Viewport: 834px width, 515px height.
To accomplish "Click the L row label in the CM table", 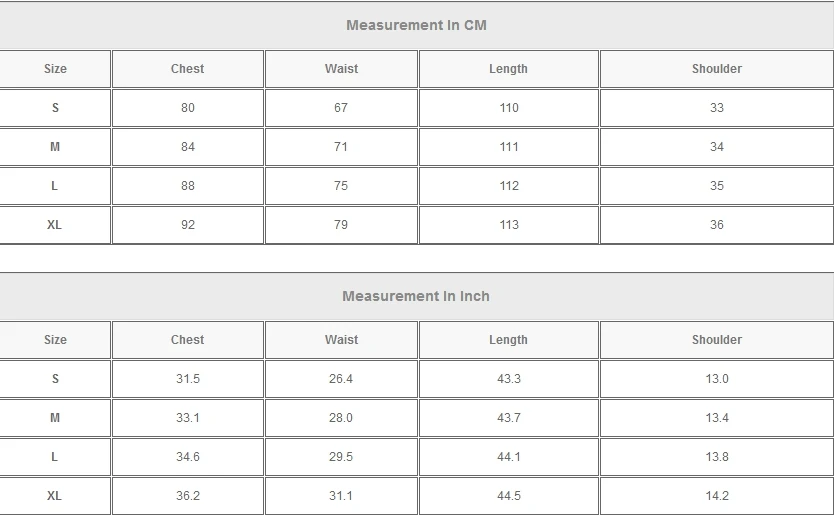I will tap(55, 186).
